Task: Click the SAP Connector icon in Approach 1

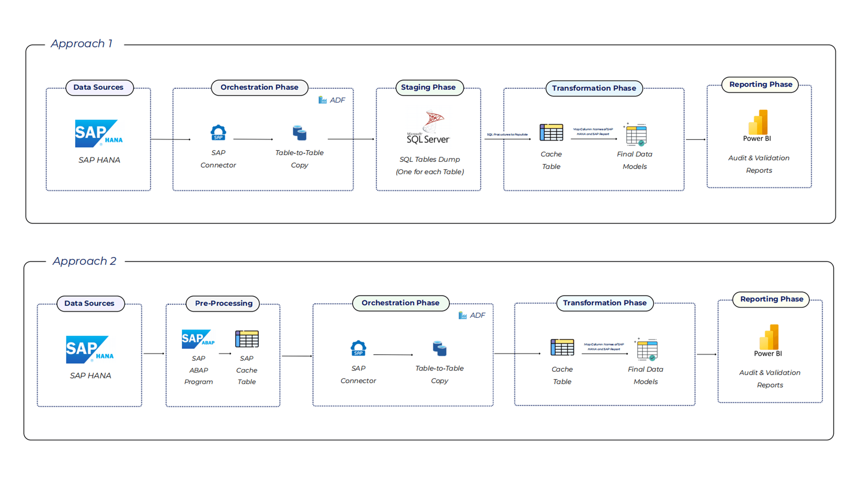Action: 218,133
